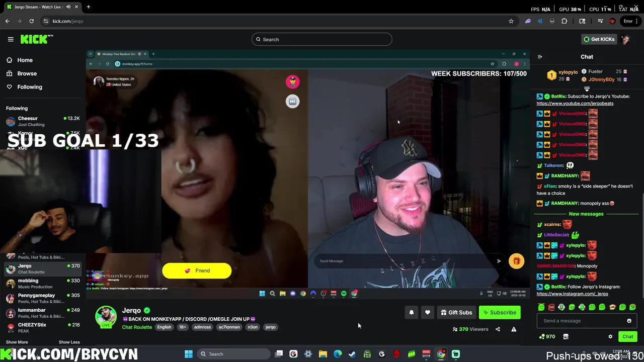This screenshot has height=362, width=644.
Task: Send message with green Chat button
Action: coord(628,337)
